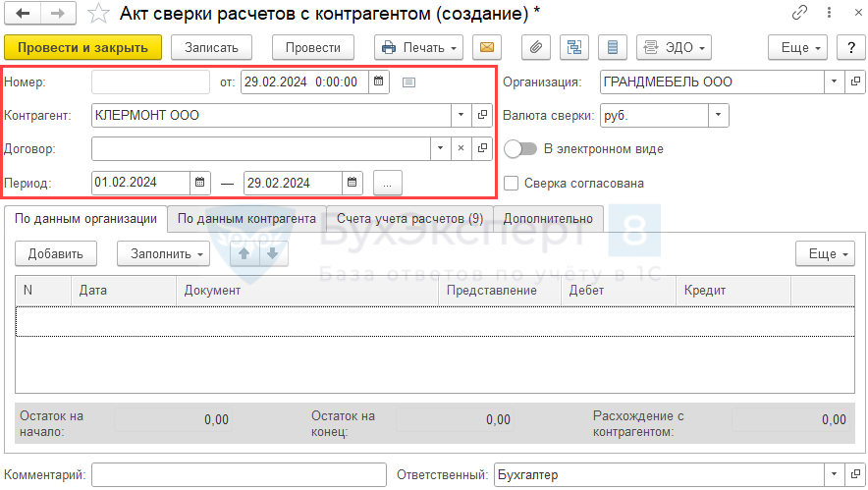The image size is (868, 490).
Task: Click the paperclip attachments icon
Action: (537, 47)
